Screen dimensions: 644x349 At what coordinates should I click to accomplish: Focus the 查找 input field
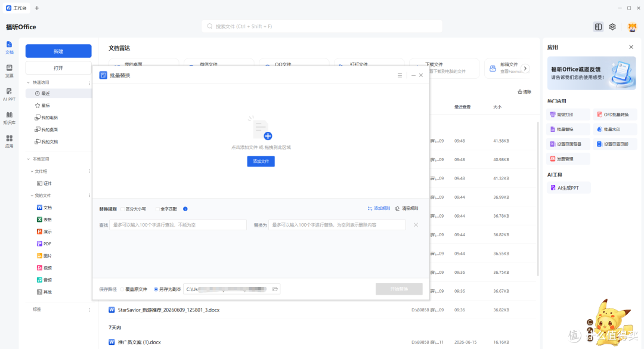(x=178, y=225)
